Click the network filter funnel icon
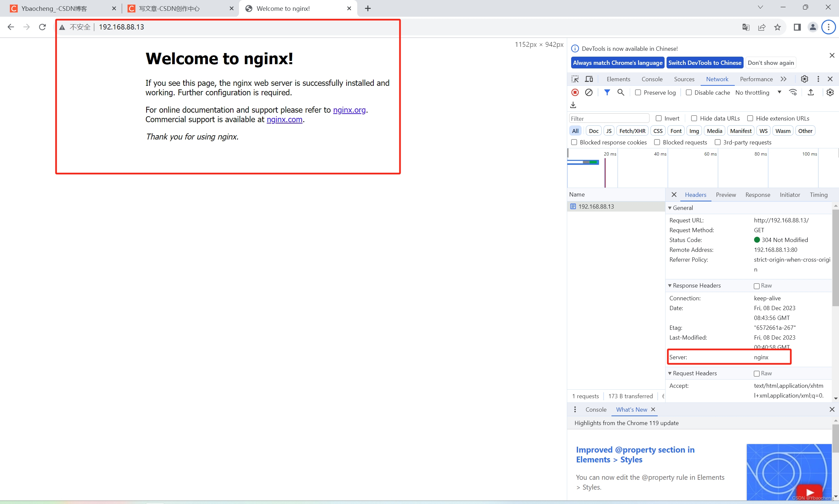Screen dimensions: 839x504 point(607,92)
